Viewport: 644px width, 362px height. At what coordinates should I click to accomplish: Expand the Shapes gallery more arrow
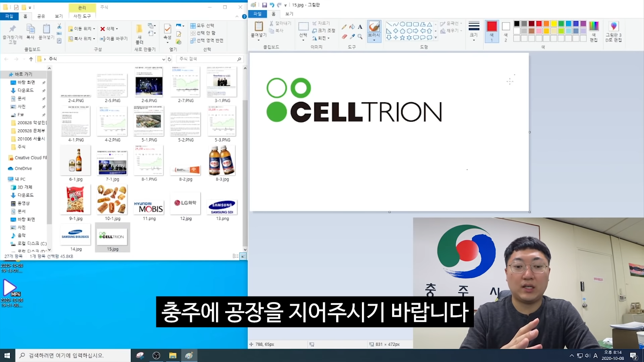pos(436,38)
